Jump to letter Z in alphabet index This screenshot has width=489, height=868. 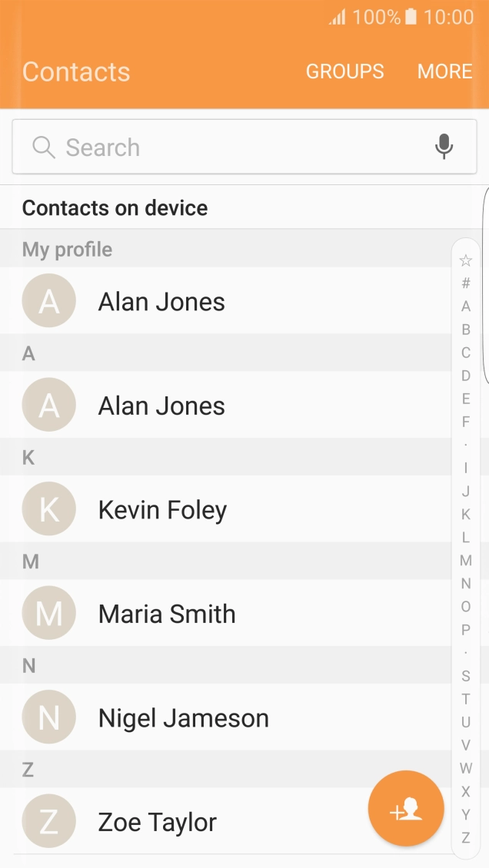click(x=465, y=837)
